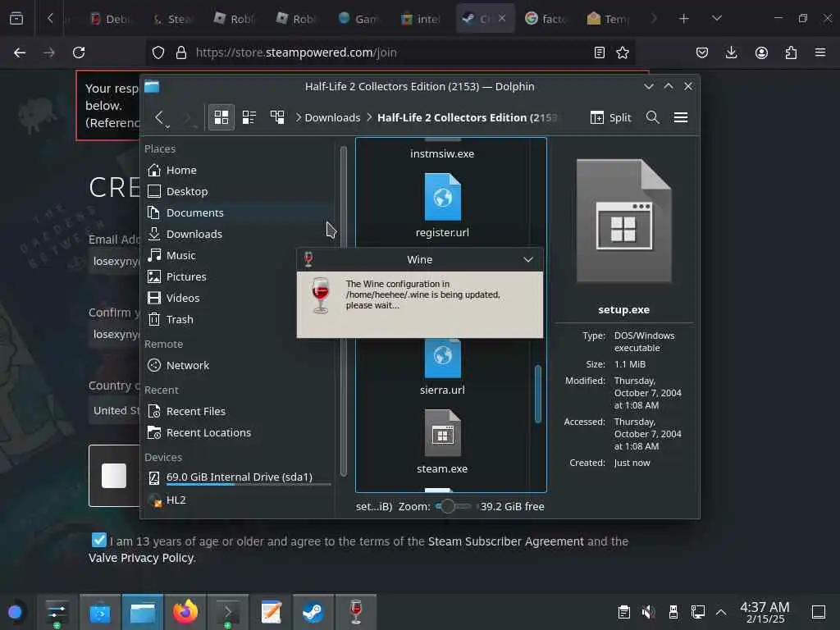This screenshot has height=630, width=840.
Task: Open the Valve Privacy Policy link
Action: point(141,558)
